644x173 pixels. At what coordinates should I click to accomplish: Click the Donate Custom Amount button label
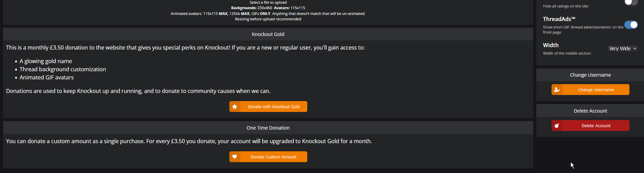tap(273, 157)
